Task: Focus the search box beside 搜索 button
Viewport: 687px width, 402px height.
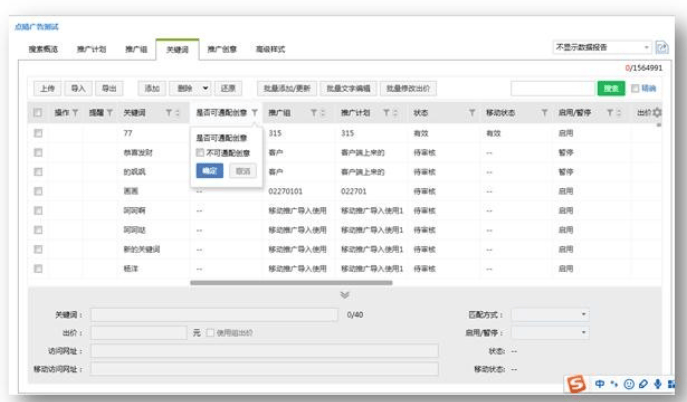Action: [553, 88]
